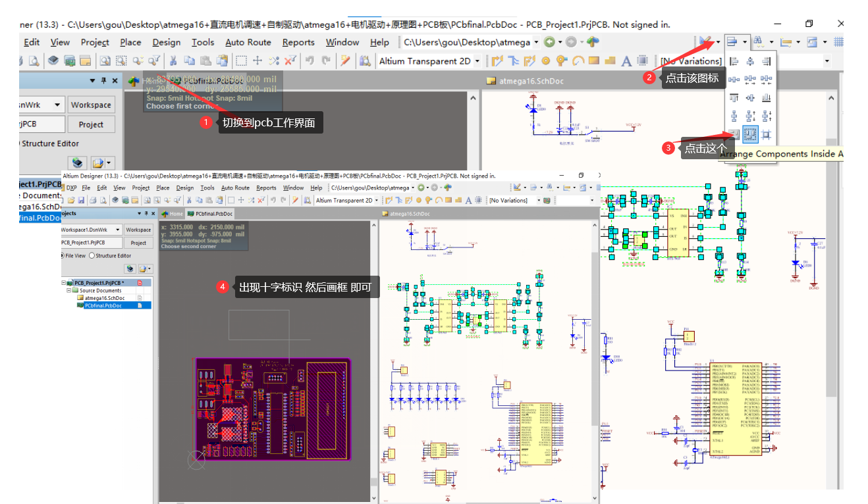868x504 pixels.
Task: Click Place Component chip icon in main toolbar
Action: (642, 61)
